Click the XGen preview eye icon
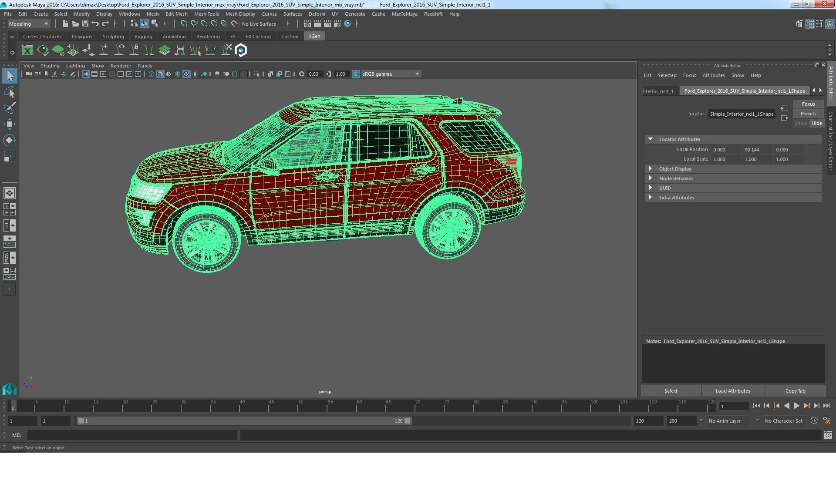The image size is (836, 504). 43,50
